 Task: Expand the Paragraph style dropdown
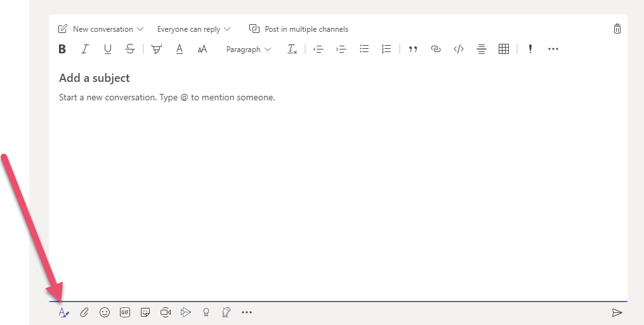pos(249,49)
